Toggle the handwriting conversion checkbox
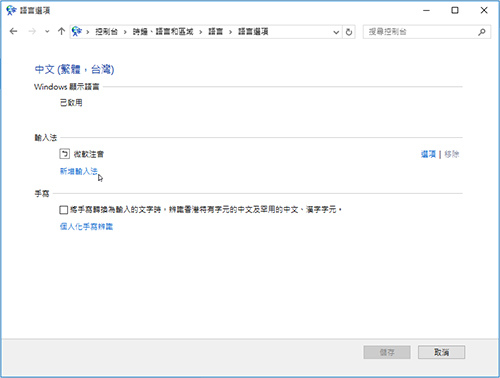The width and height of the screenshot is (500, 378). coord(63,210)
